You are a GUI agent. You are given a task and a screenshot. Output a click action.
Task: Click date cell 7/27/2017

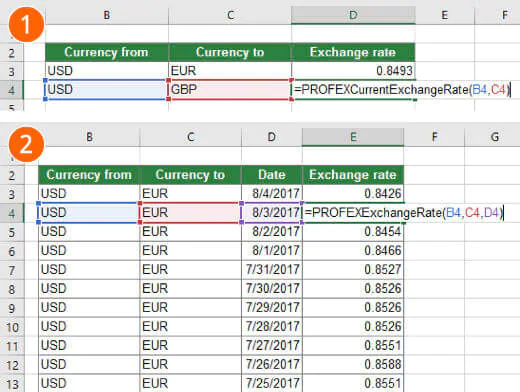coord(272,345)
